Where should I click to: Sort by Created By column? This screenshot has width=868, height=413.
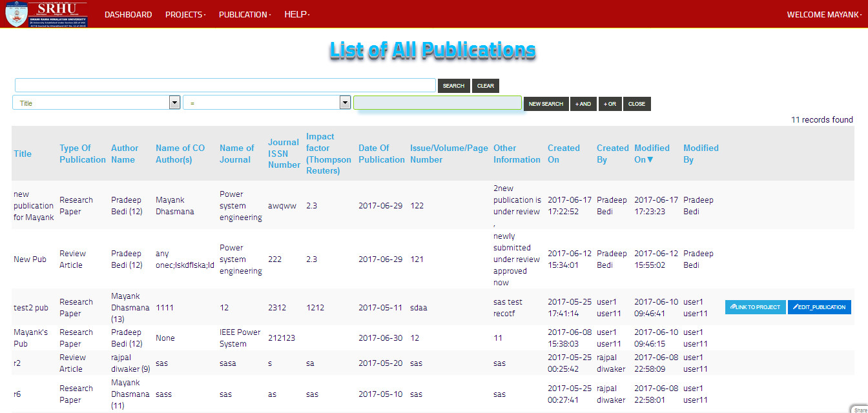[613, 154]
